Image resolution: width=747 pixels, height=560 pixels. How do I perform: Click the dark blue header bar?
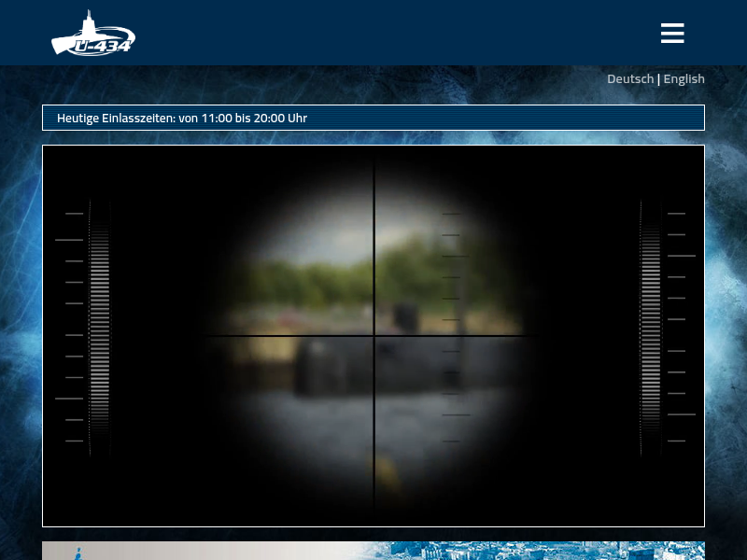(x=373, y=33)
